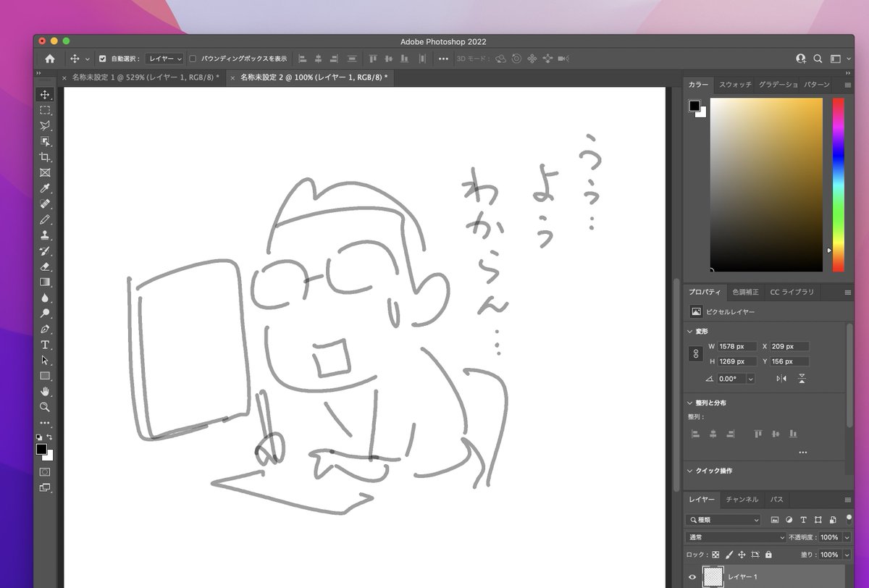869x588 pixels.
Task: Select the Blur tool
Action: pyautogui.click(x=45, y=298)
